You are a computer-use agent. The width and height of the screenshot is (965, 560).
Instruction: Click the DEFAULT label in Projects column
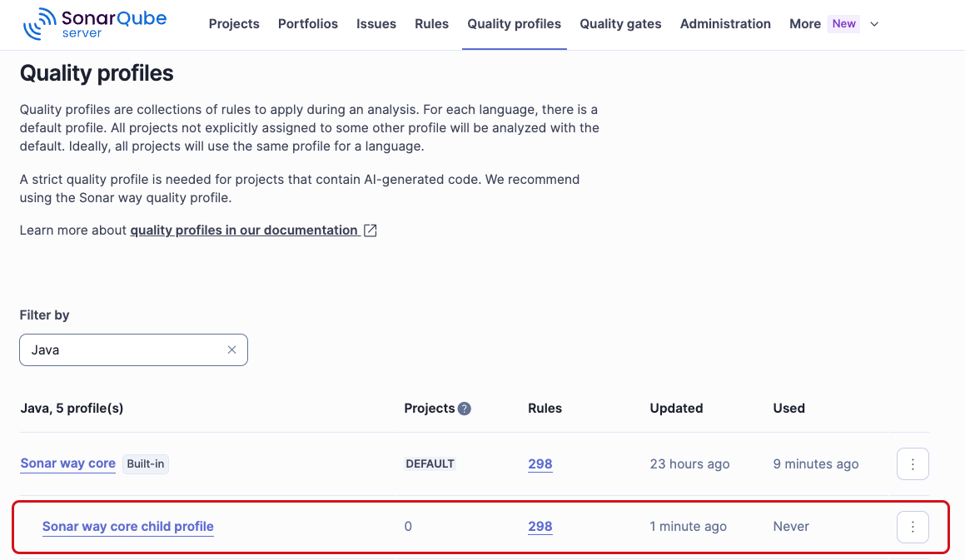430,464
